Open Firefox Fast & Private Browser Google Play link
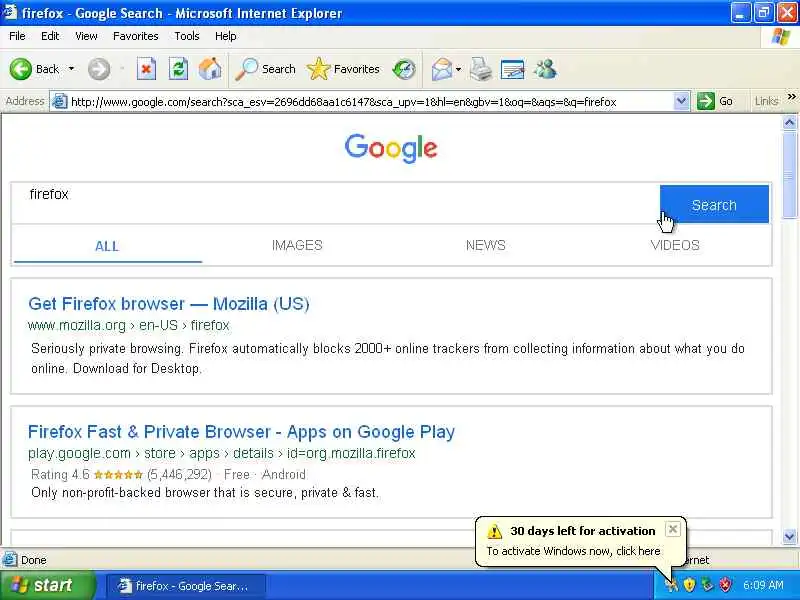 pyautogui.click(x=241, y=432)
